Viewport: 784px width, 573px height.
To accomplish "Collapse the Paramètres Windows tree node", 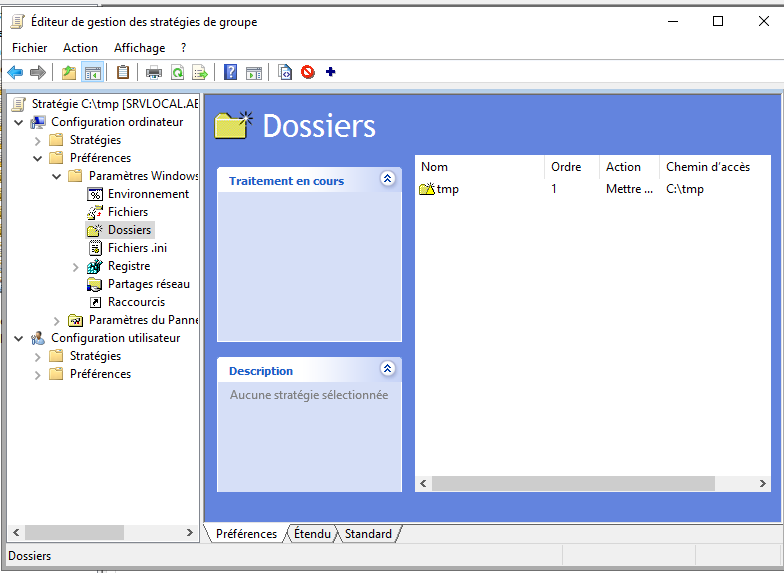I will (x=57, y=176).
